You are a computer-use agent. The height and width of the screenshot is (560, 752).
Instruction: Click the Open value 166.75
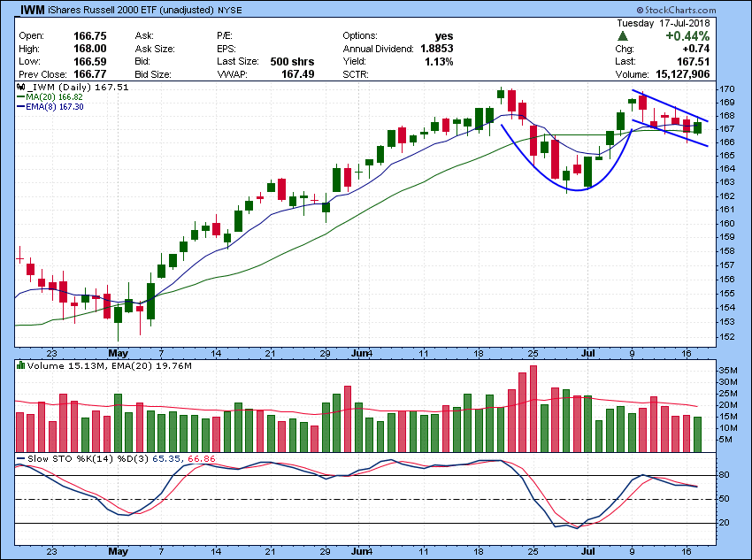[x=89, y=36]
